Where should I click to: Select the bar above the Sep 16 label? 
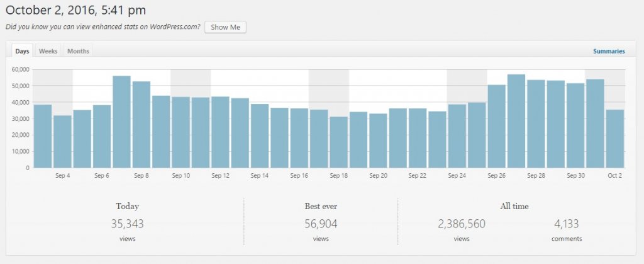[x=299, y=138]
